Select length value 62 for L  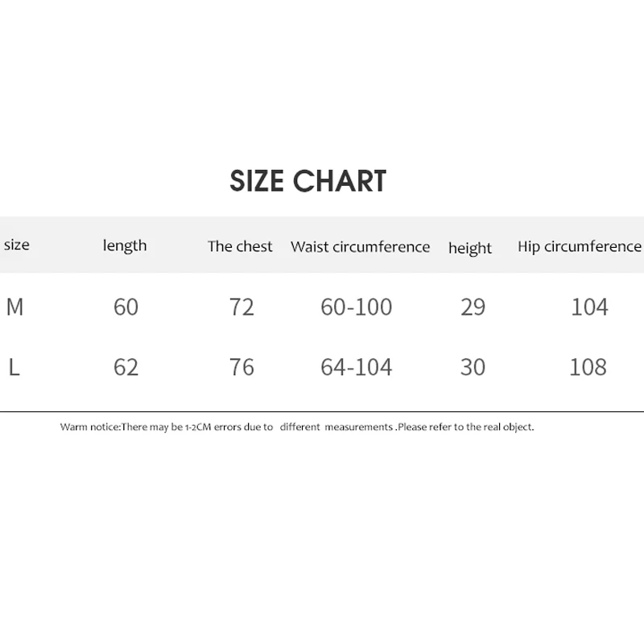126,367
